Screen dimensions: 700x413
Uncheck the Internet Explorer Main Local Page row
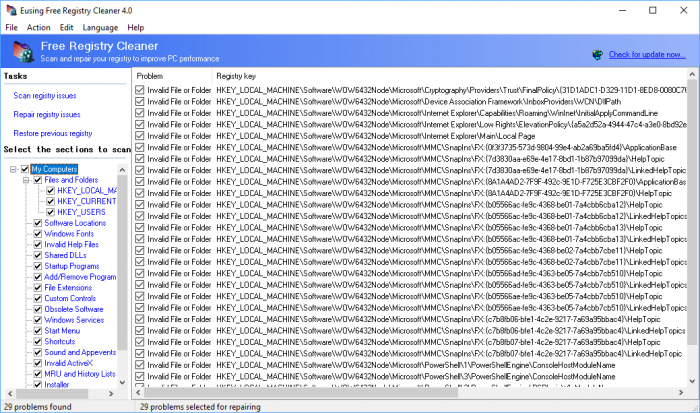click(x=140, y=136)
